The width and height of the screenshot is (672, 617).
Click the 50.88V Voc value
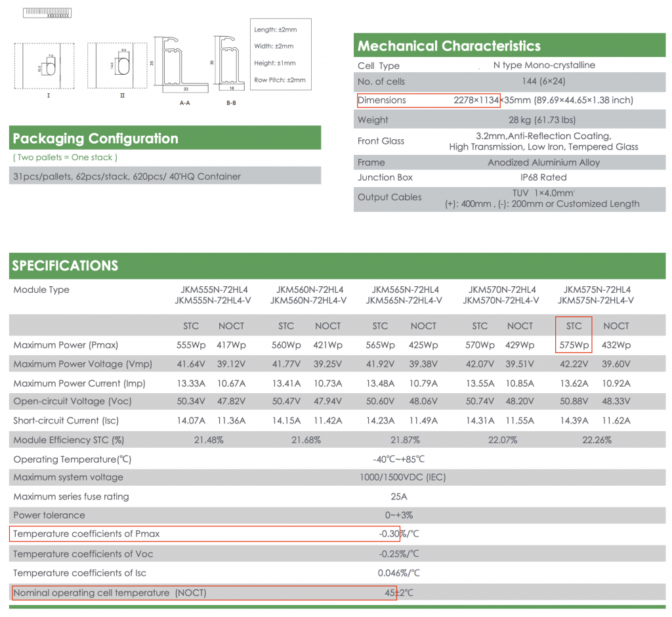coord(574,401)
